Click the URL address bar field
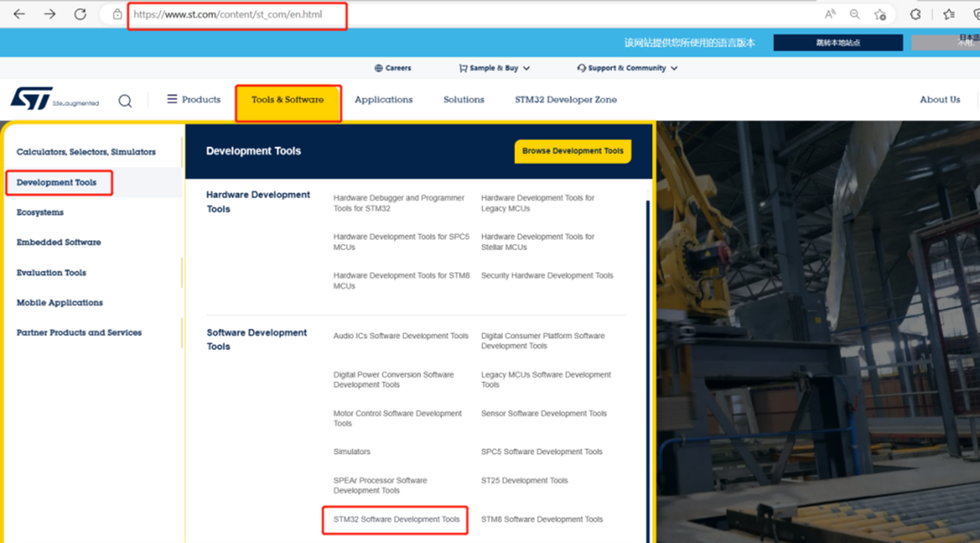 coord(237,15)
